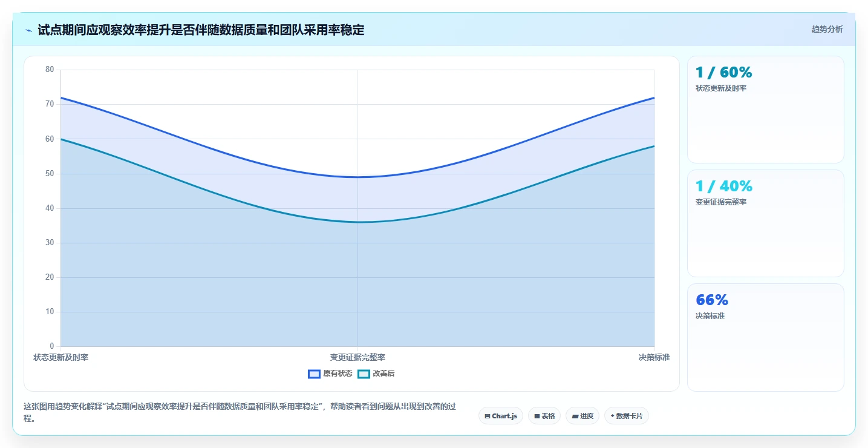Click the 改善后 legend label

point(383,374)
